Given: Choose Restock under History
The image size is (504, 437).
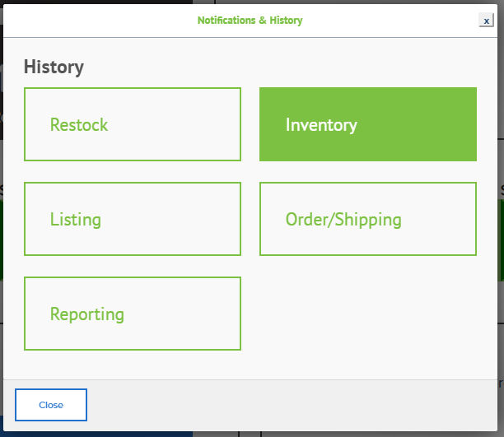Looking at the screenshot, I should 133,124.
